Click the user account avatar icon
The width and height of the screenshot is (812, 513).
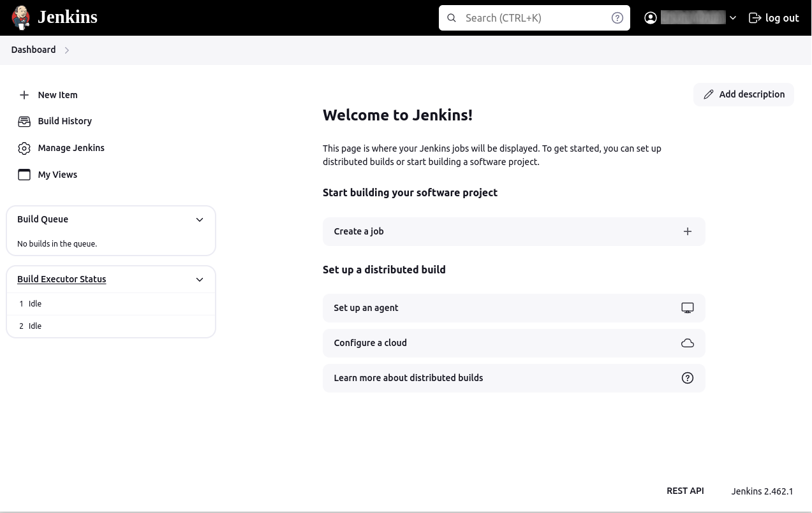(x=651, y=18)
